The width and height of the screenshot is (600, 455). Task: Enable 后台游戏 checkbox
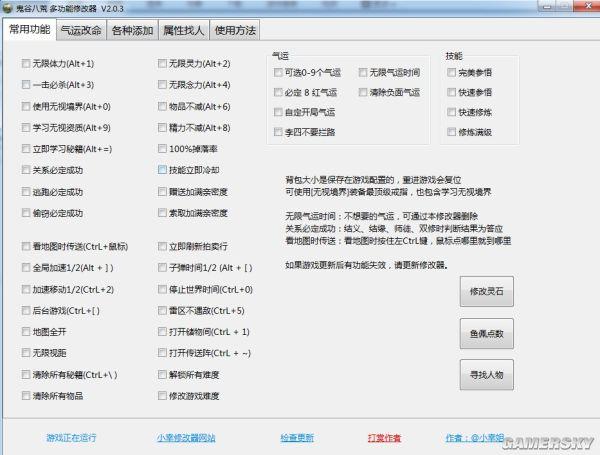26,310
